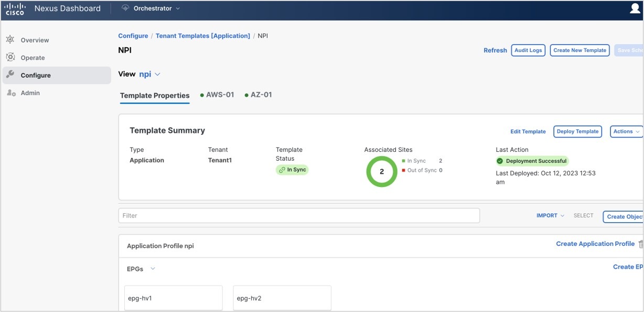Click the Configure wrench icon
This screenshot has height=312, width=644.
click(9, 75)
